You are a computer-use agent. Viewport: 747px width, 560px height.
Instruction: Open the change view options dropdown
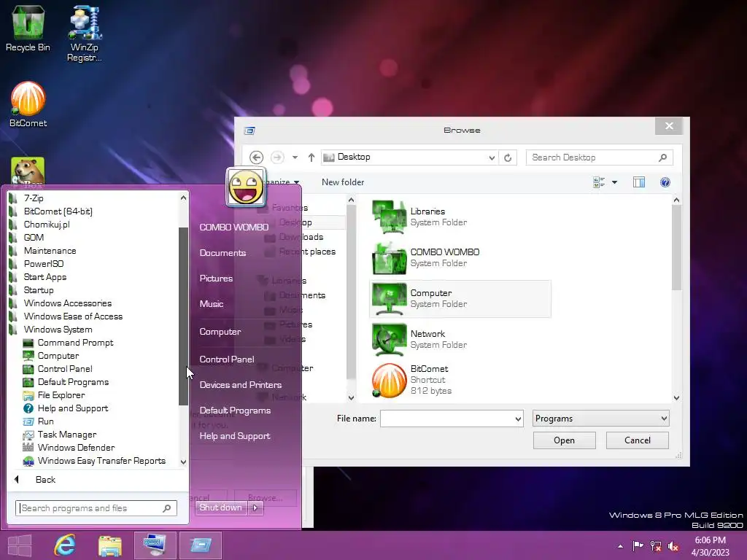[614, 182]
